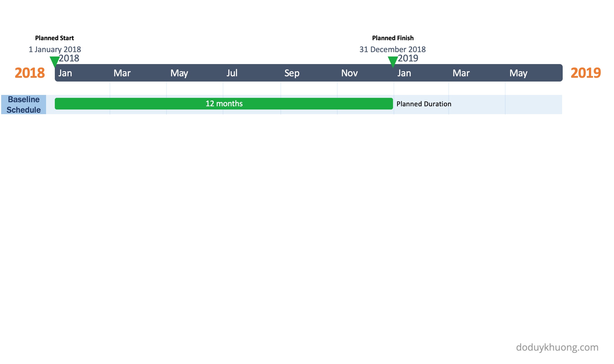Screen dimensions: 614x364
Task: Click the 31 December 2018 date text
Action: coord(392,49)
